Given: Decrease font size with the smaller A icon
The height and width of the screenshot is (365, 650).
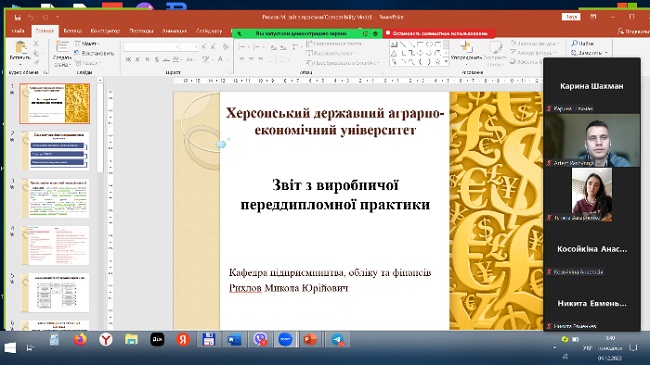Looking at the screenshot, I should pos(213,47).
